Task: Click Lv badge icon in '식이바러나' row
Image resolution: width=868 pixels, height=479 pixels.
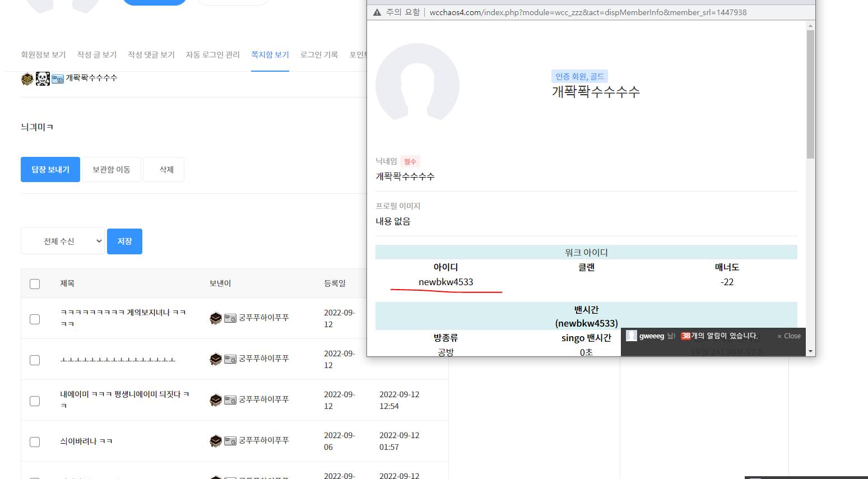Action: (x=230, y=441)
